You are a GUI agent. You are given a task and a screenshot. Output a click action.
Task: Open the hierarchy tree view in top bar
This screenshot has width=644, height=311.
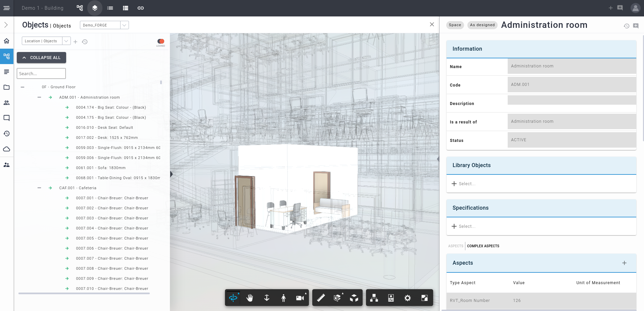click(80, 8)
